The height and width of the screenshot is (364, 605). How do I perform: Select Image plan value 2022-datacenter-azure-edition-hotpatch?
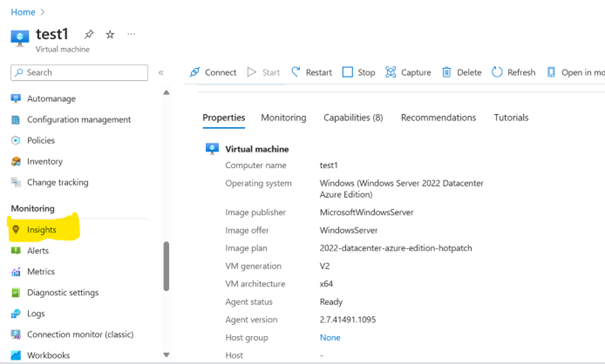396,248
